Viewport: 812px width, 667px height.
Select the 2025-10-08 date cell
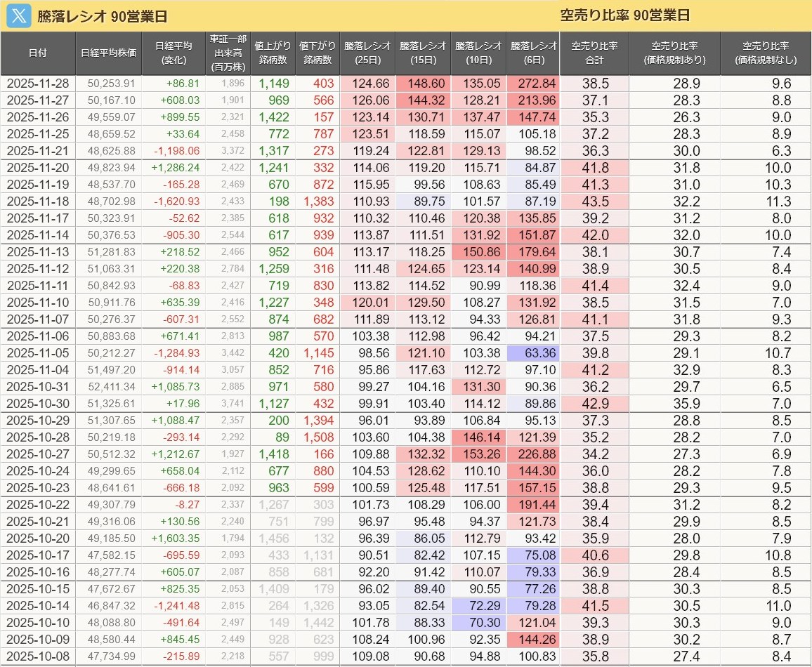[38, 656]
